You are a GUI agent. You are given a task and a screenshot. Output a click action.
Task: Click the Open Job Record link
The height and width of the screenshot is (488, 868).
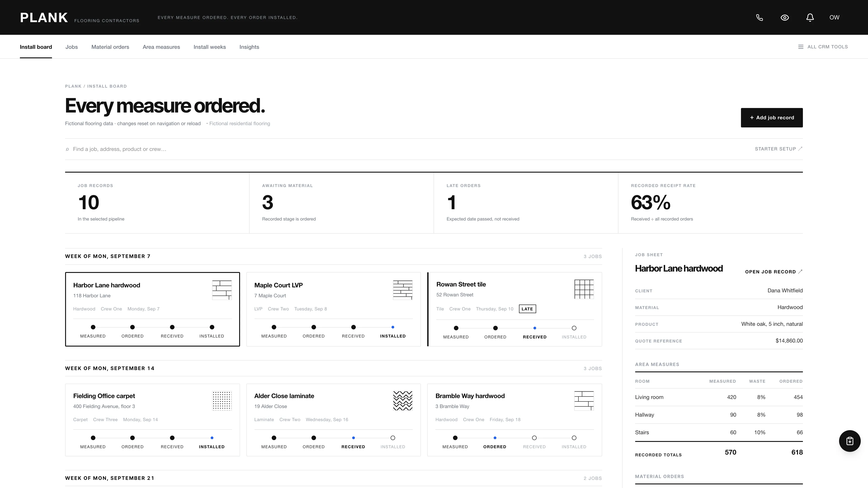tap(774, 272)
